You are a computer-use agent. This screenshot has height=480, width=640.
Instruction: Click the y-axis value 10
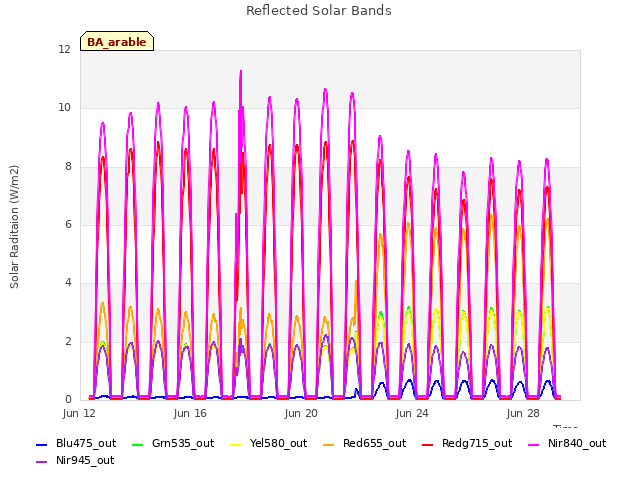pyautogui.click(x=64, y=108)
